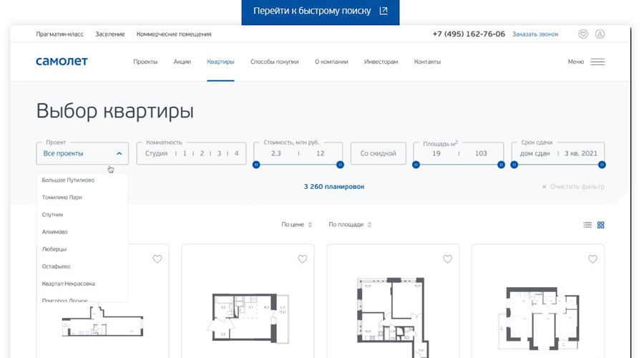Image resolution: width=644 pixels, height=358 pixels.
Task: Open Инвесторам nav item
Action: coord(381,62)
